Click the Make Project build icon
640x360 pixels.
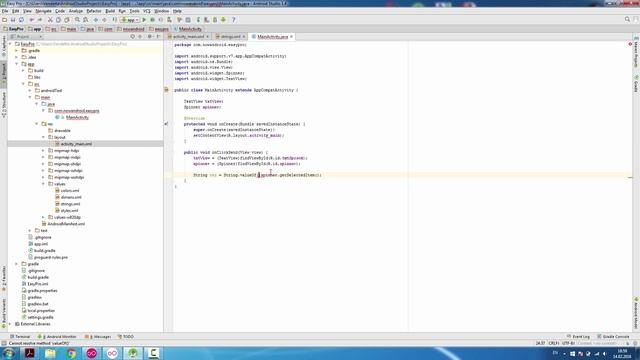pyautogui.click(x=115, y=20)
